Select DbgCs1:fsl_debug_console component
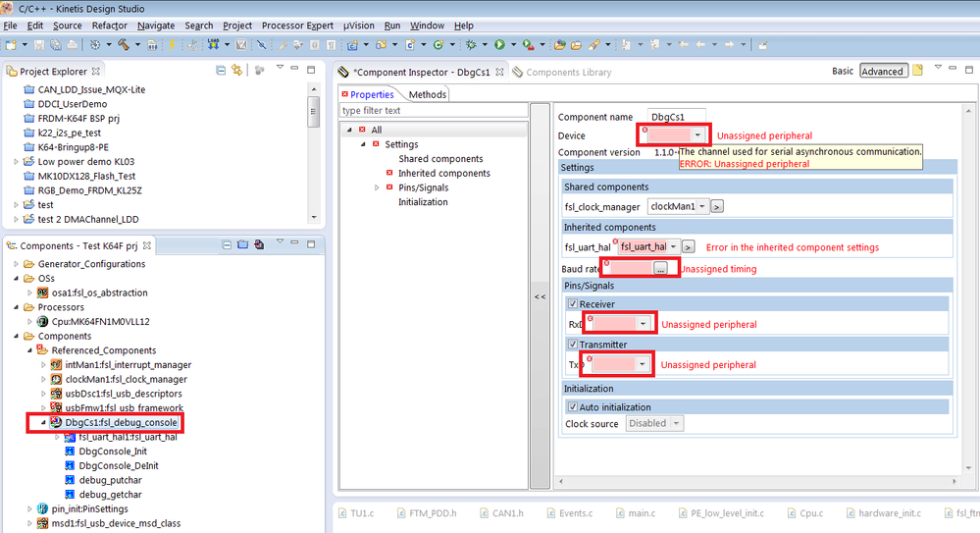This screenshot has width=980, height=533. (x=122, y=423)
